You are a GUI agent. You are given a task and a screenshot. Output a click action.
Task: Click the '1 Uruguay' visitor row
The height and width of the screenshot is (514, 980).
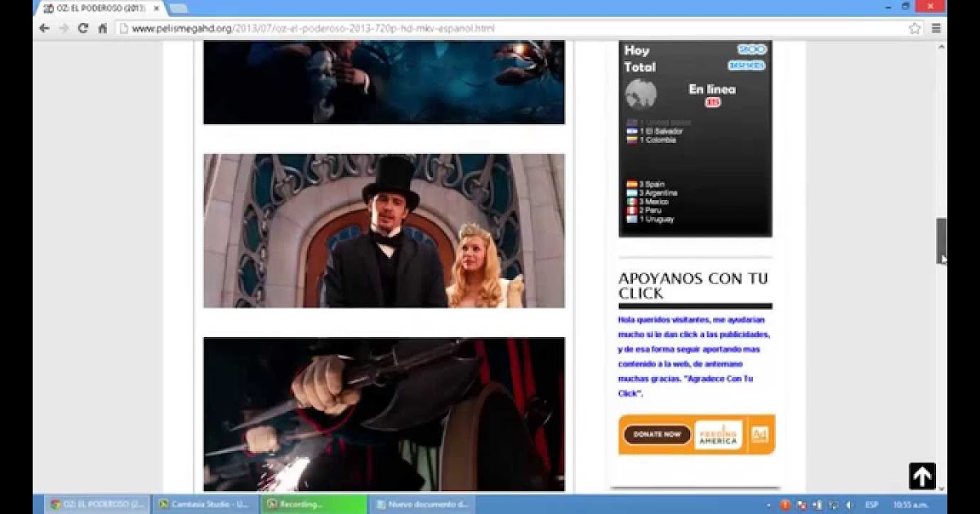click(x=650, y=219)
